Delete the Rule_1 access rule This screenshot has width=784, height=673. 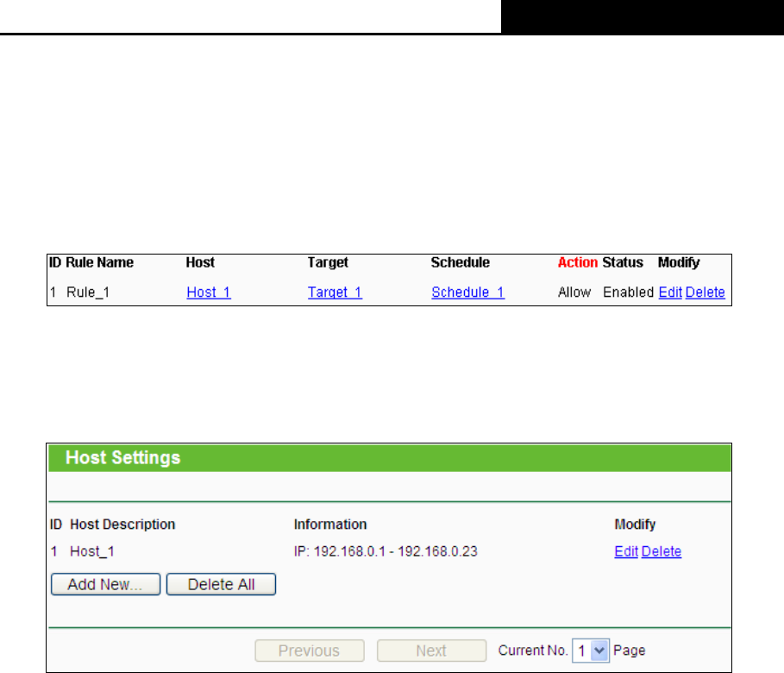click(x=705, y=292)
